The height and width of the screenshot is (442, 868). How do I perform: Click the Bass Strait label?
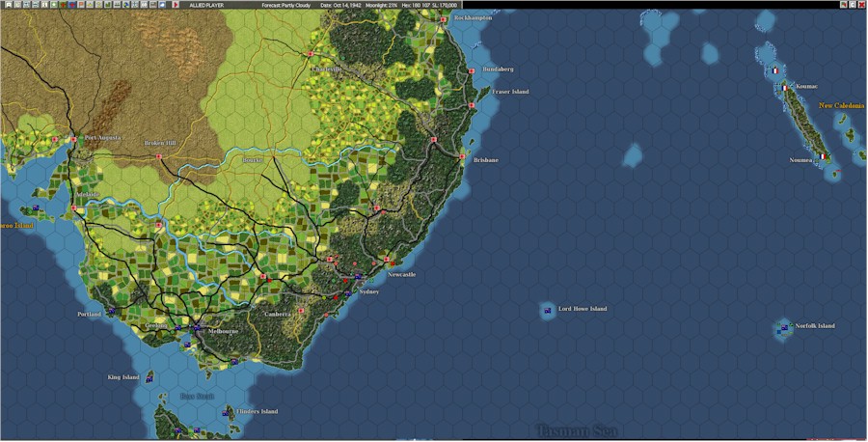coord(197,397)
